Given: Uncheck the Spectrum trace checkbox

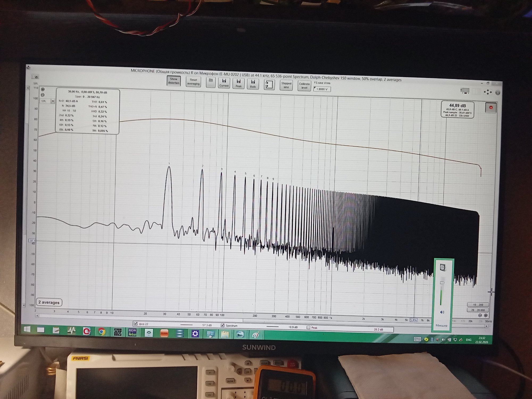Looking at the screenshot, I should (223, 325).
